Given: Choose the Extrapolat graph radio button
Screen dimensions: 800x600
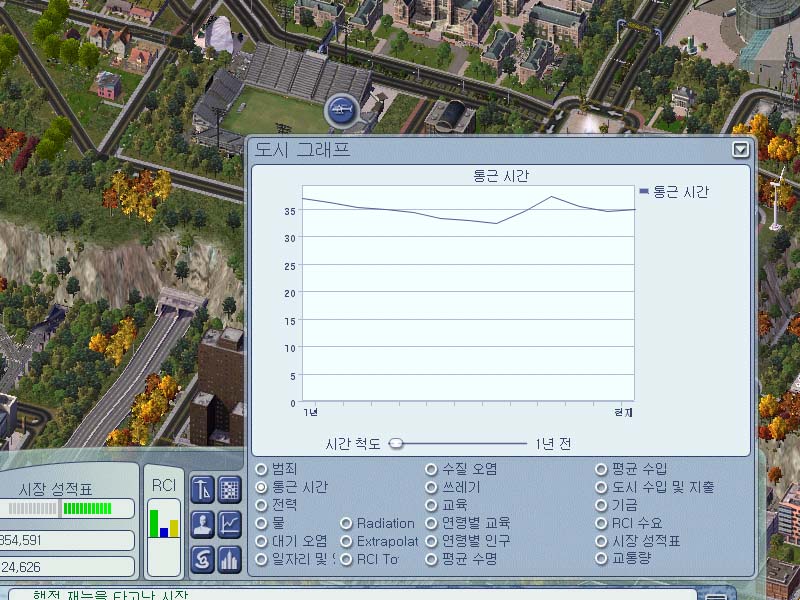Looking at the screenshot, I should click(346, 541).
